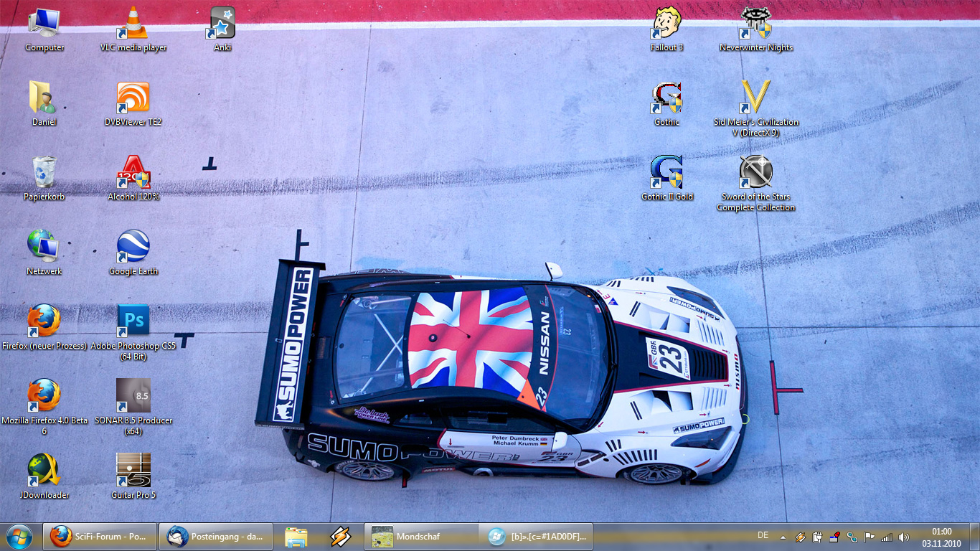Open the VLC media player shortcut
This screenshot has width=980, height=551.
pyautogui.click(x=133, y=24)
